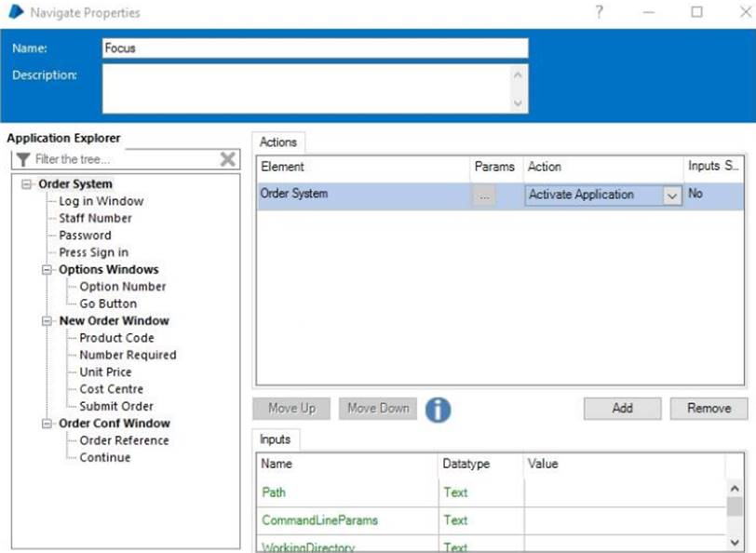Screen dimensions: 756x553
Task: Collapse the Options Windows node
Action: pos(47,270)
